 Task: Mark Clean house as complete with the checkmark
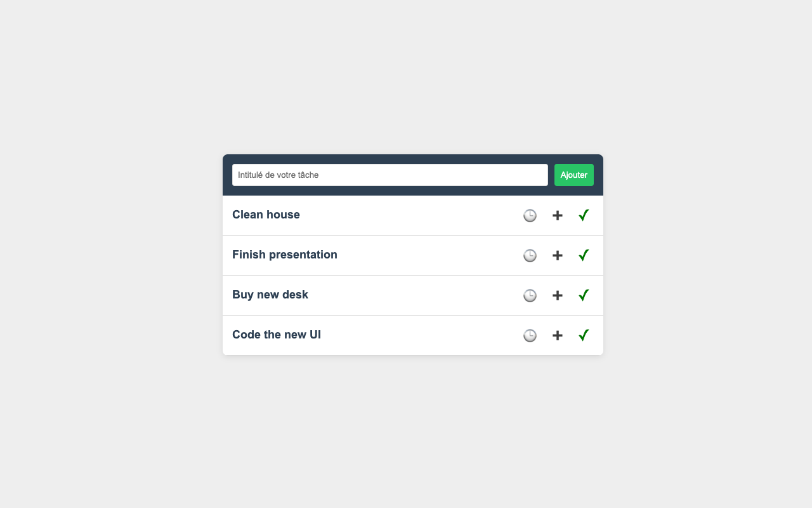(x=583, y=215)
